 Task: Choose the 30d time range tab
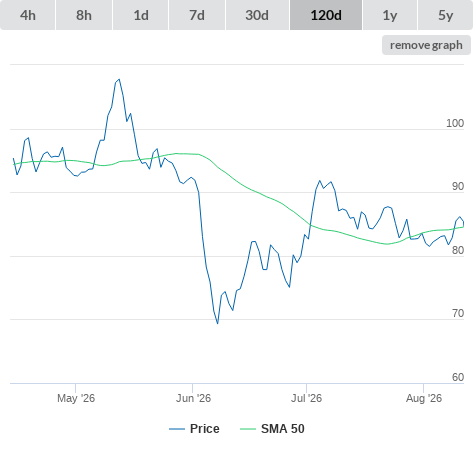(257, 15)
